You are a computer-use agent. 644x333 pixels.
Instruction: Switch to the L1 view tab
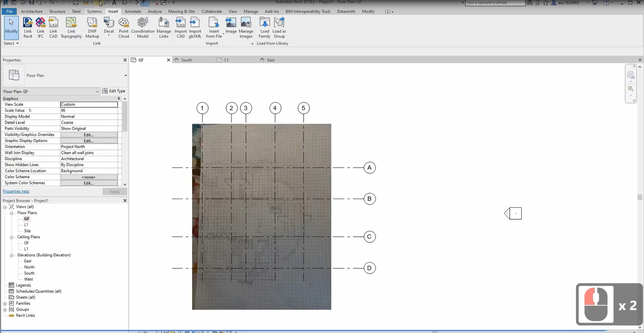(x=226, y=60)
